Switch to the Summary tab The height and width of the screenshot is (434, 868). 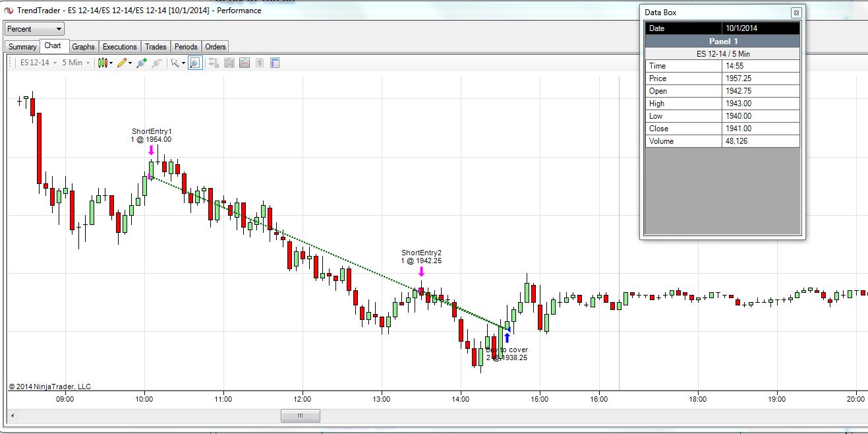[x=22, y=47]
